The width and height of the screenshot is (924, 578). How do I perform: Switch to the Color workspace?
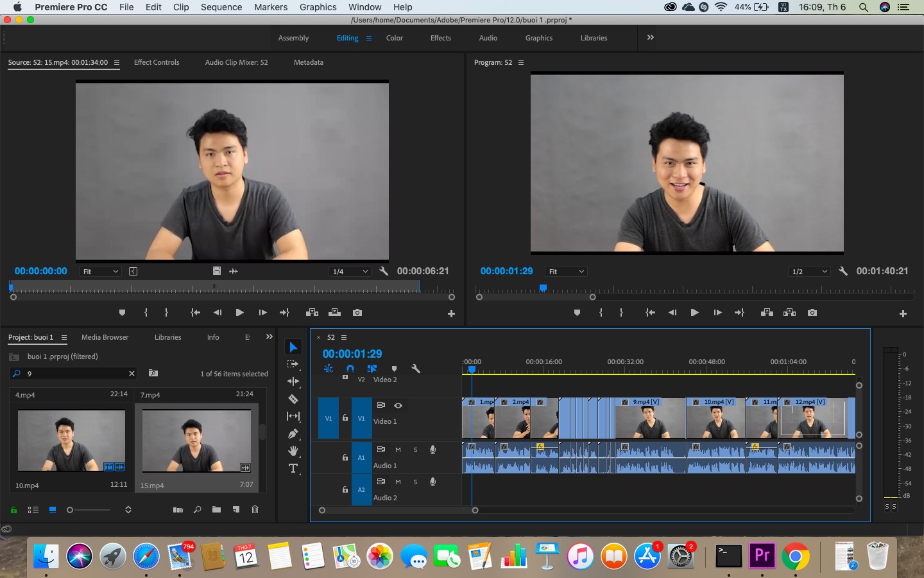pos(395,38)
